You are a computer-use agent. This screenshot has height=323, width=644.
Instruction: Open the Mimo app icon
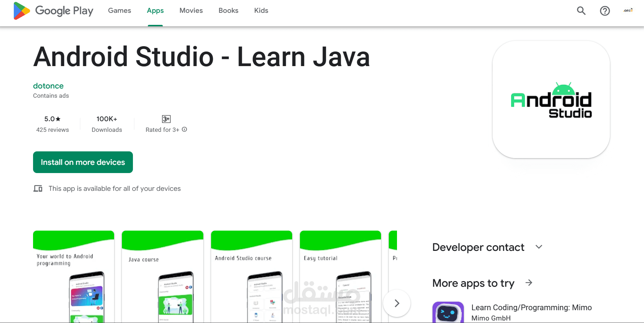point(448,312)
